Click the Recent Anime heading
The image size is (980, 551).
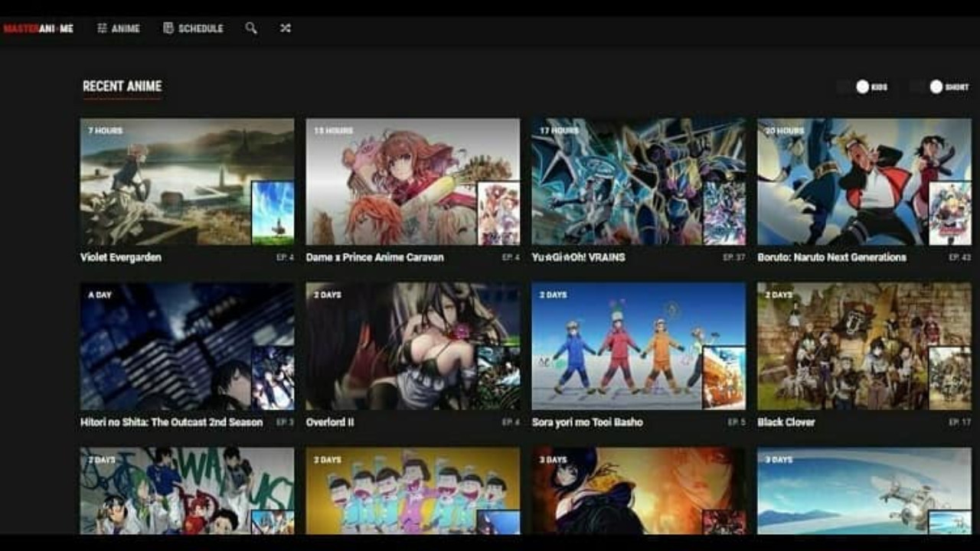[x=122, y=86]
